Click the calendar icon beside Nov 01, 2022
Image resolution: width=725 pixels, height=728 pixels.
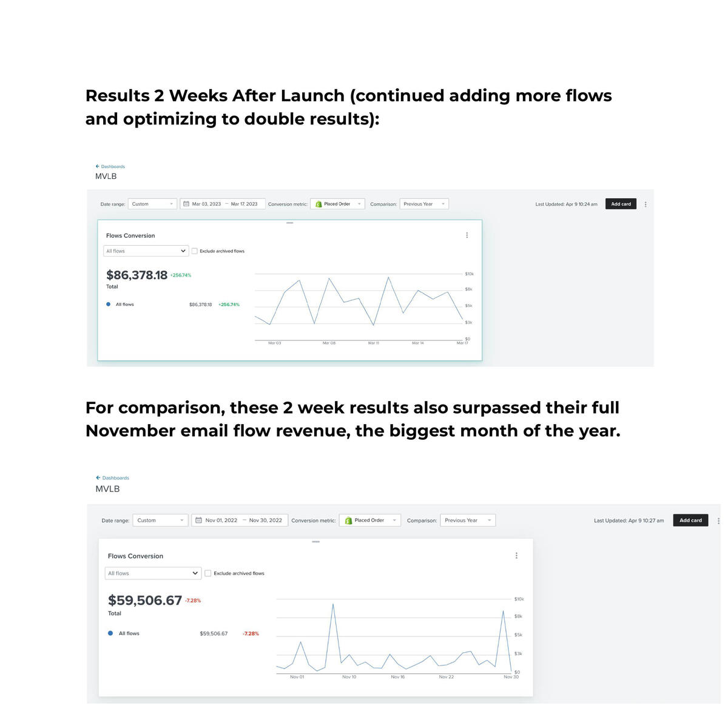198,521
